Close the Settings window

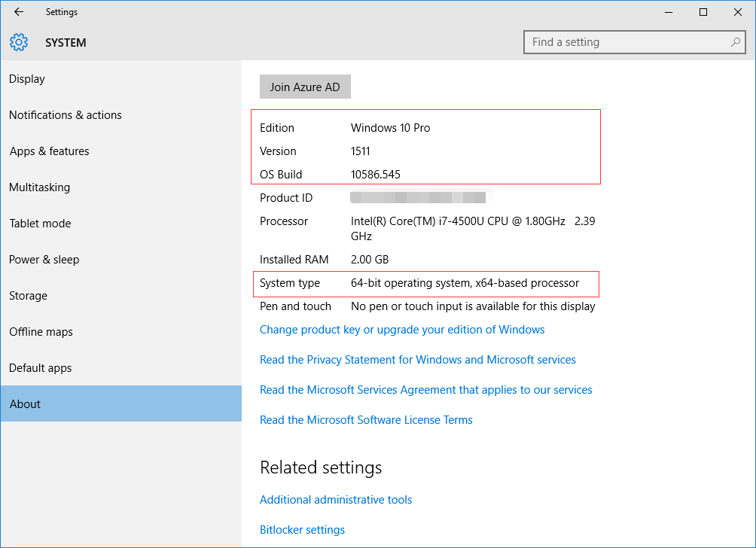(x=738, y=12)
